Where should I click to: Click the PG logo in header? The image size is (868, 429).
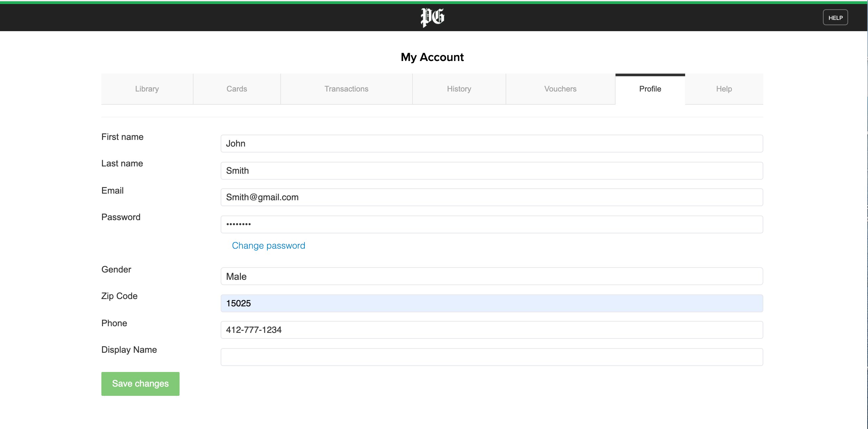pos(432,18)
